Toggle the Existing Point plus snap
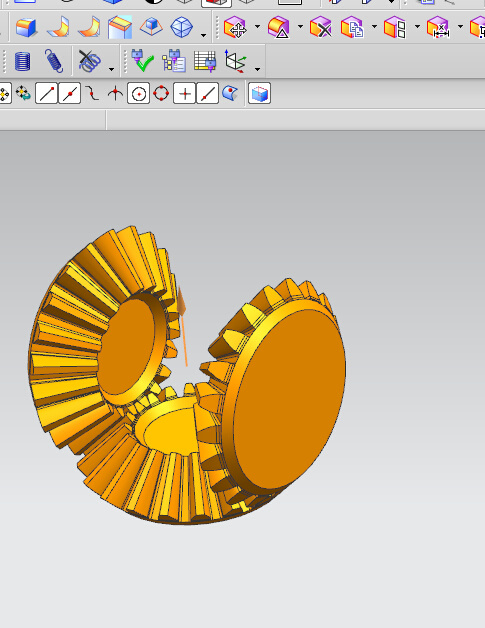Screen dimensions: 485x628 pos(184,93)
